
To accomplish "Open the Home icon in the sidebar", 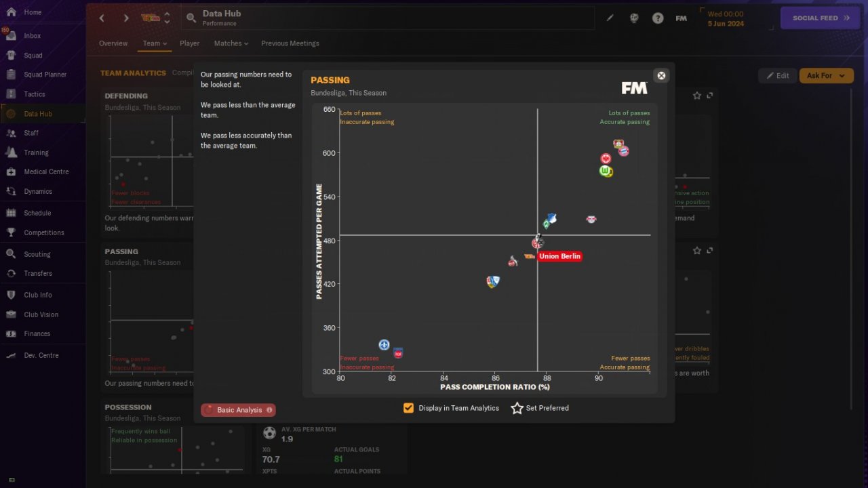I will [x=11, y=12].
